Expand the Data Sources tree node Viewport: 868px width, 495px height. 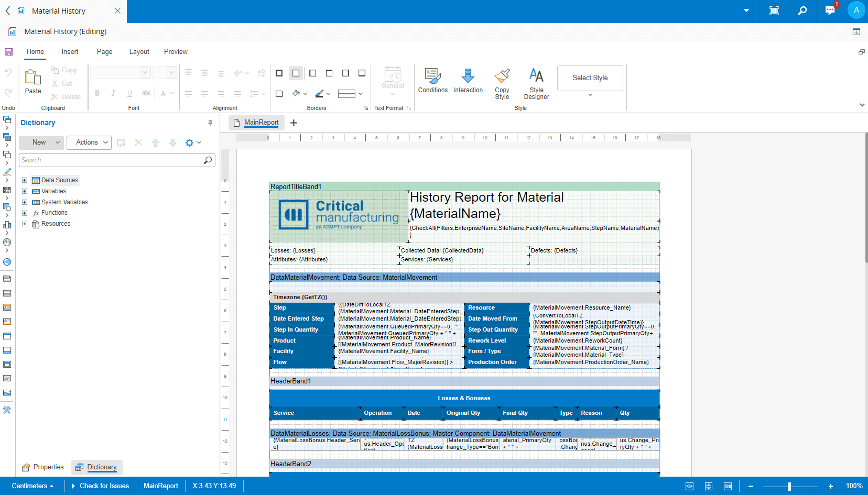25,180
